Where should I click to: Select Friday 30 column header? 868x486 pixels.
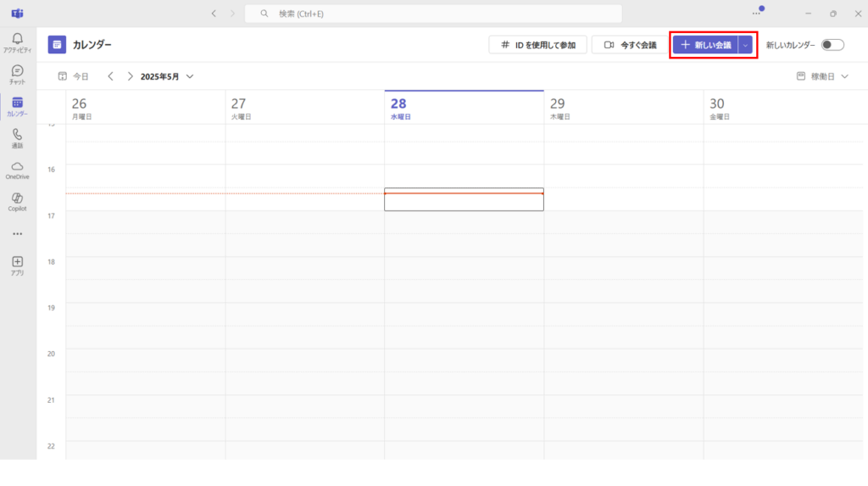point(783,108)
